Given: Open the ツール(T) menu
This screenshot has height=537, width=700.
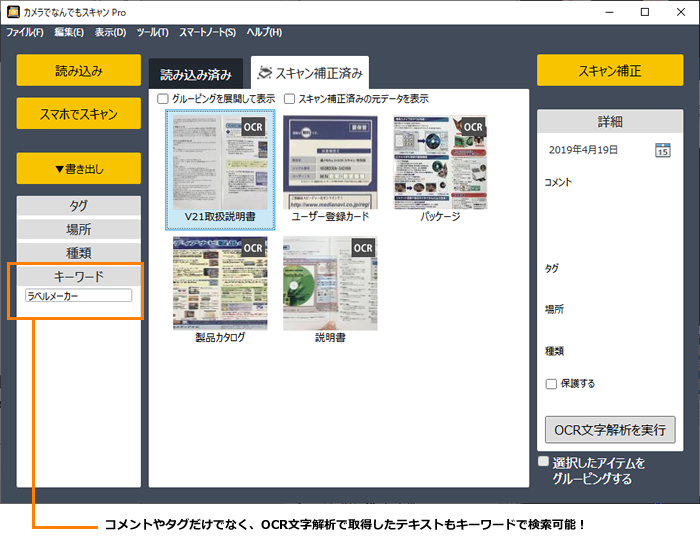Looking at the screenshot, I should 153,32.
